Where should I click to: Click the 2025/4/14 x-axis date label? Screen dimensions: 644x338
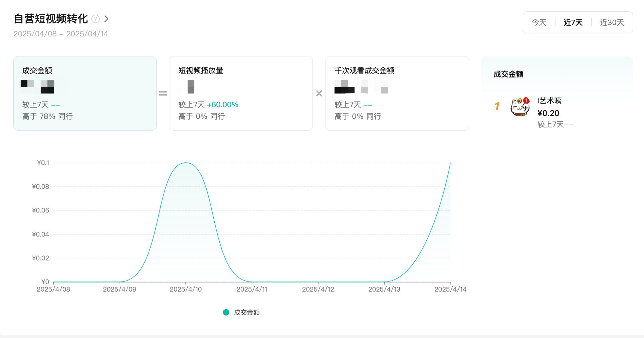click(450, 289)
